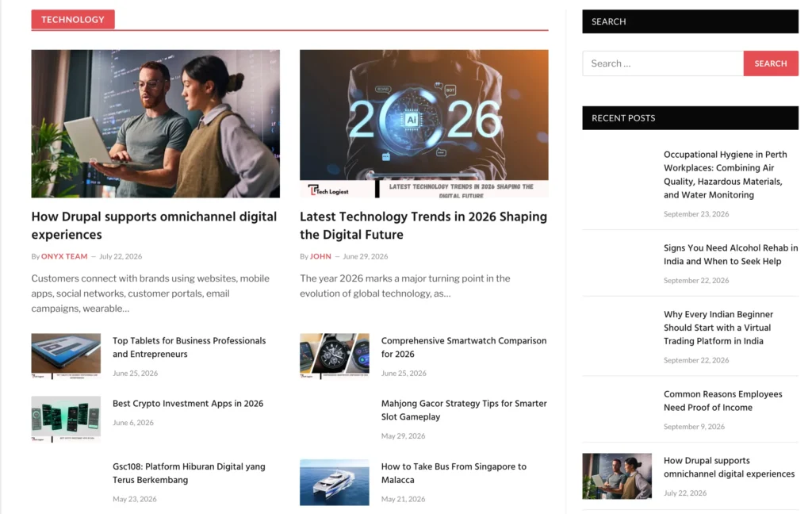The image size is (812, 514).
Task: Focus the Search text field
Action: [663, 63]
